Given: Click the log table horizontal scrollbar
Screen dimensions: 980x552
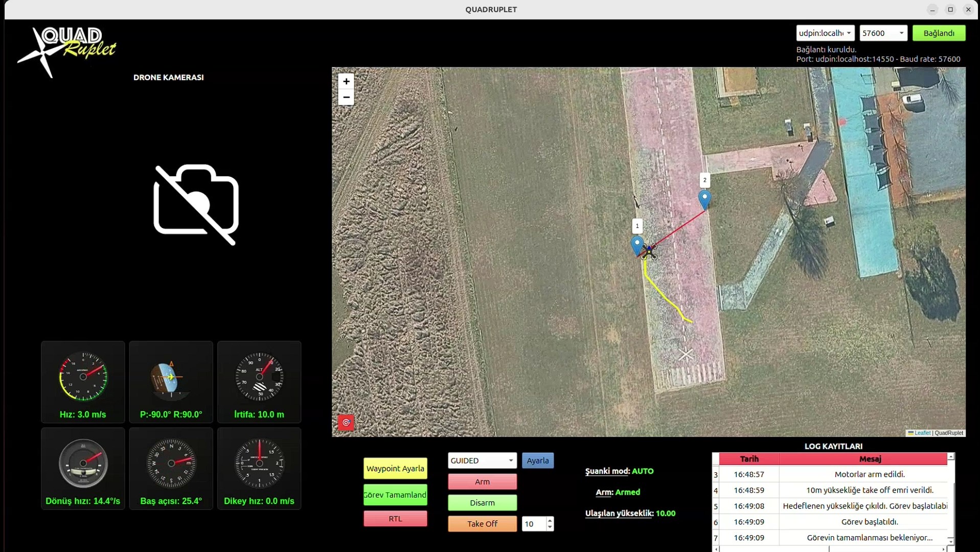Looking at the screenshot, I should [830, 549].
